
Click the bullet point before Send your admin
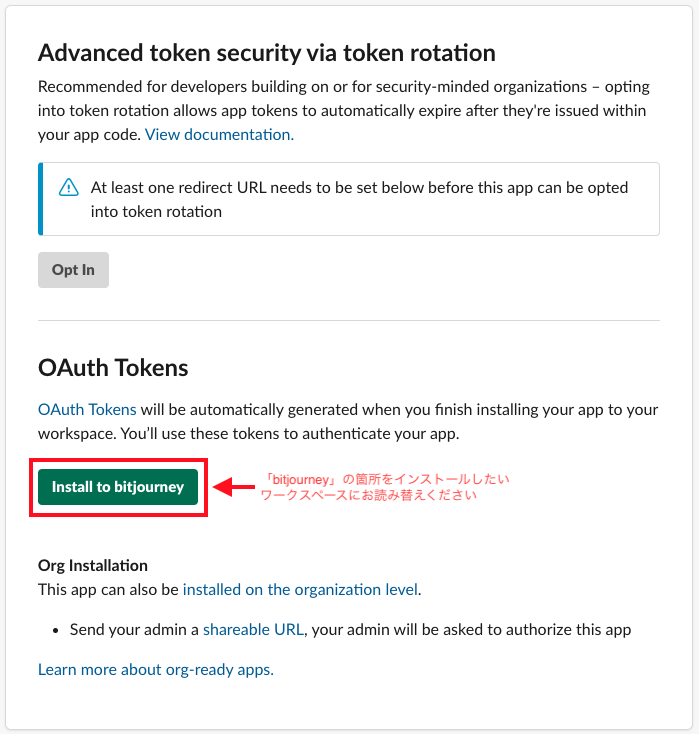56,631
